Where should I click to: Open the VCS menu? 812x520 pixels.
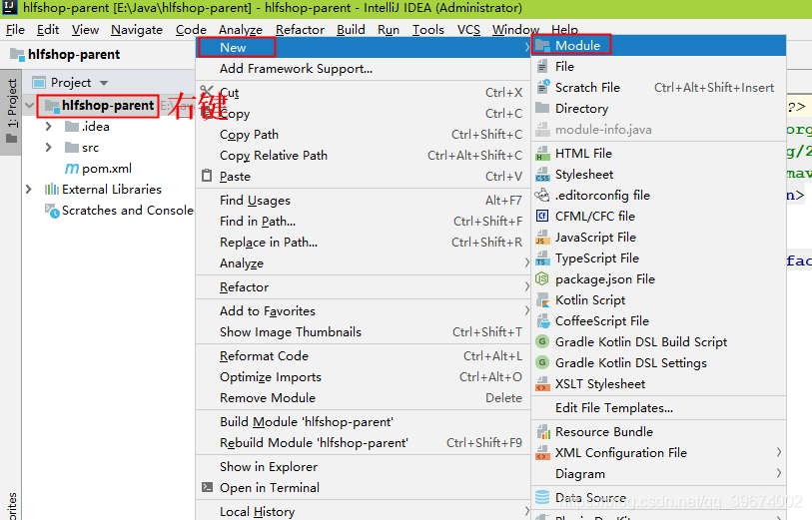point(468,30)
